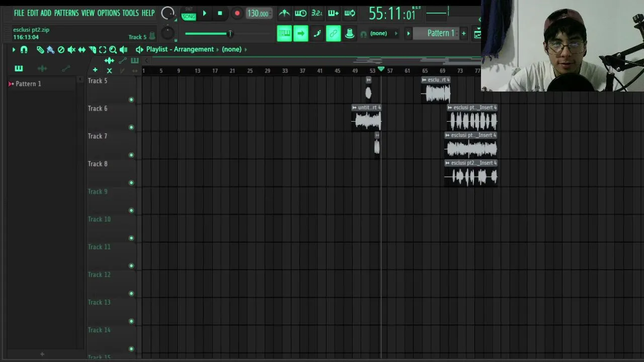This screenshot has height=362, width=644.
Task: Mute Track 7 with its green dot
Action: point(131,155)
